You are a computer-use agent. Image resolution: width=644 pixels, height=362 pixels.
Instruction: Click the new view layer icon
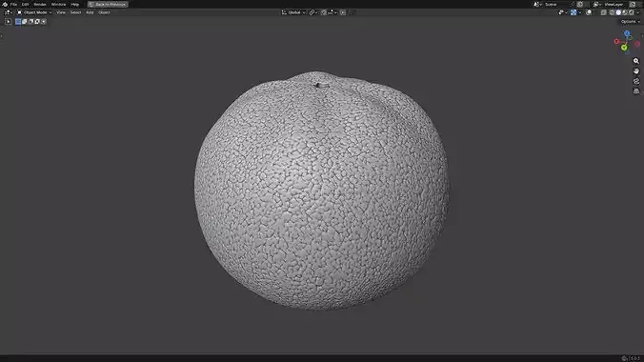point(633,4)
